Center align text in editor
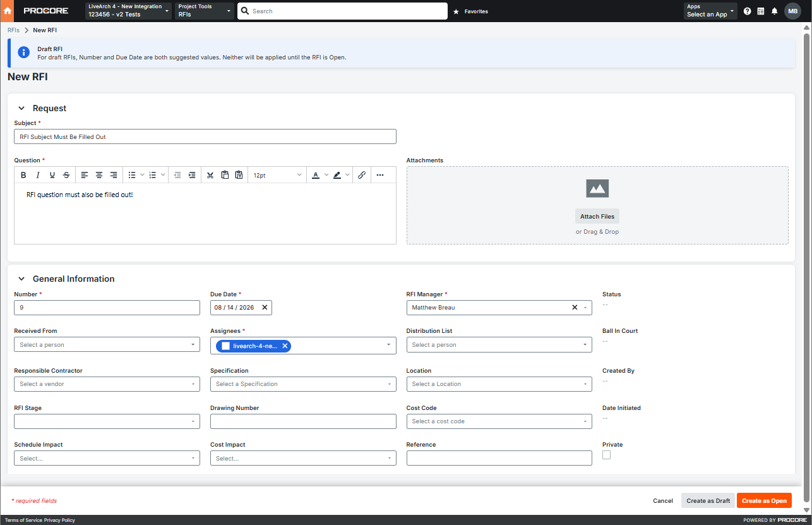 pyautogui.click(x=99, y=175)
